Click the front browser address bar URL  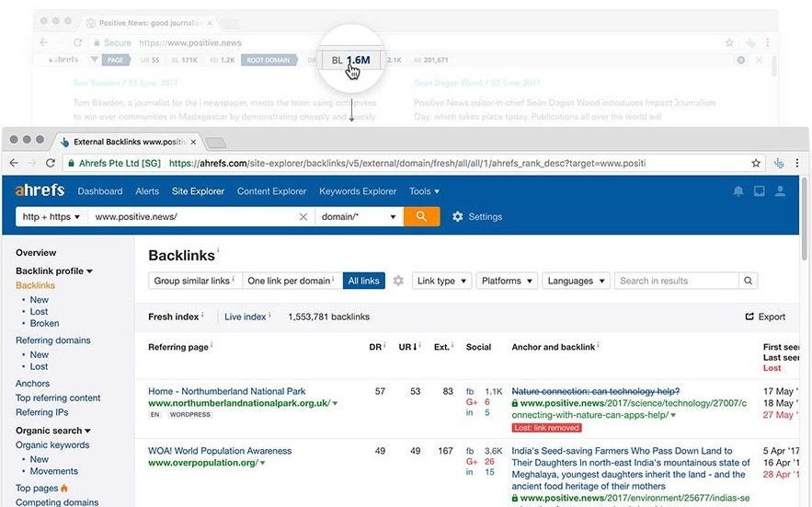(x=407, y=163)
